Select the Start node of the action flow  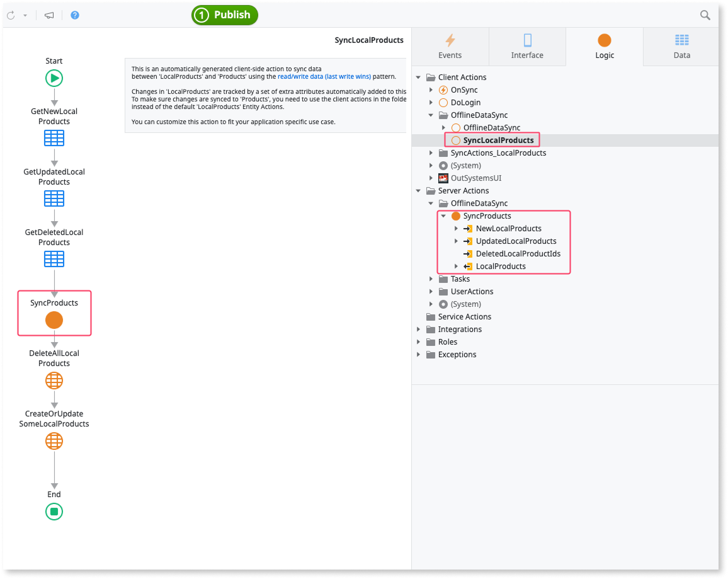54,77
